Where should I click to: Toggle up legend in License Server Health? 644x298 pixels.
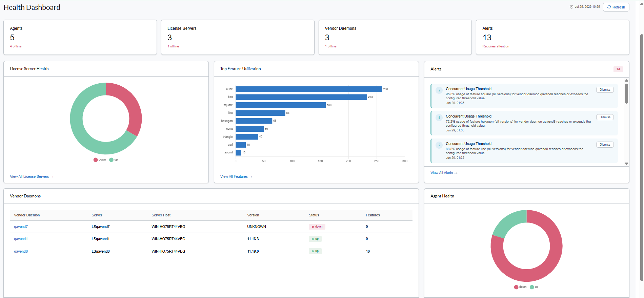114,160
